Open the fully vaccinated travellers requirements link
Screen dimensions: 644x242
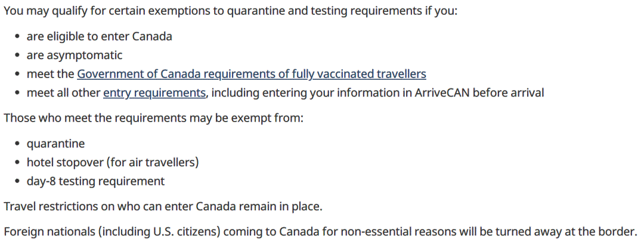(251, 75)
